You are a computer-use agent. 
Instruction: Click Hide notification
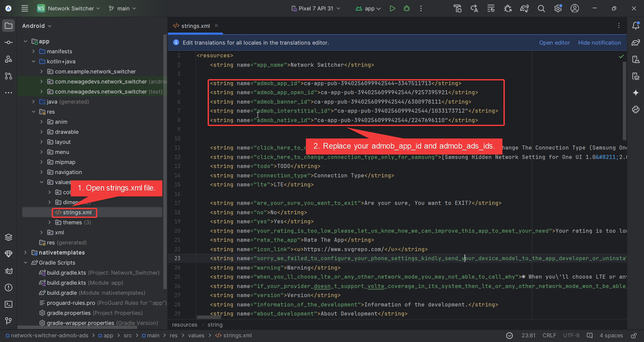[x=599, y=43]
